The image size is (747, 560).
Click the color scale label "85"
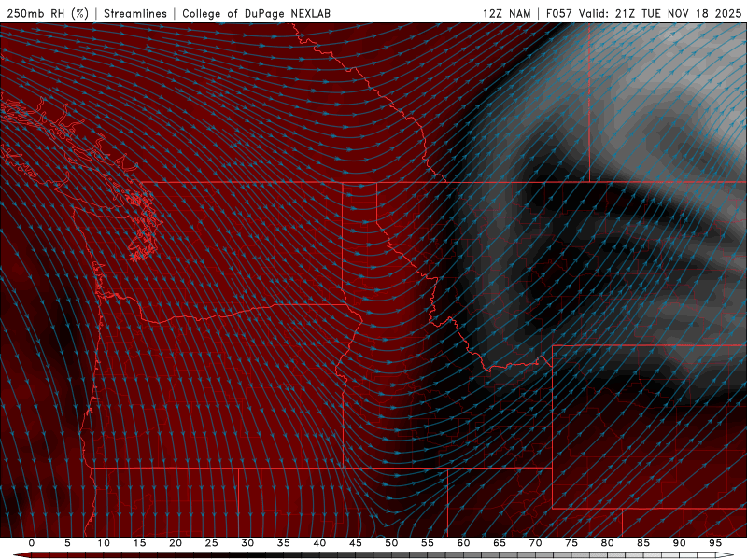click(x=643, y=543)
